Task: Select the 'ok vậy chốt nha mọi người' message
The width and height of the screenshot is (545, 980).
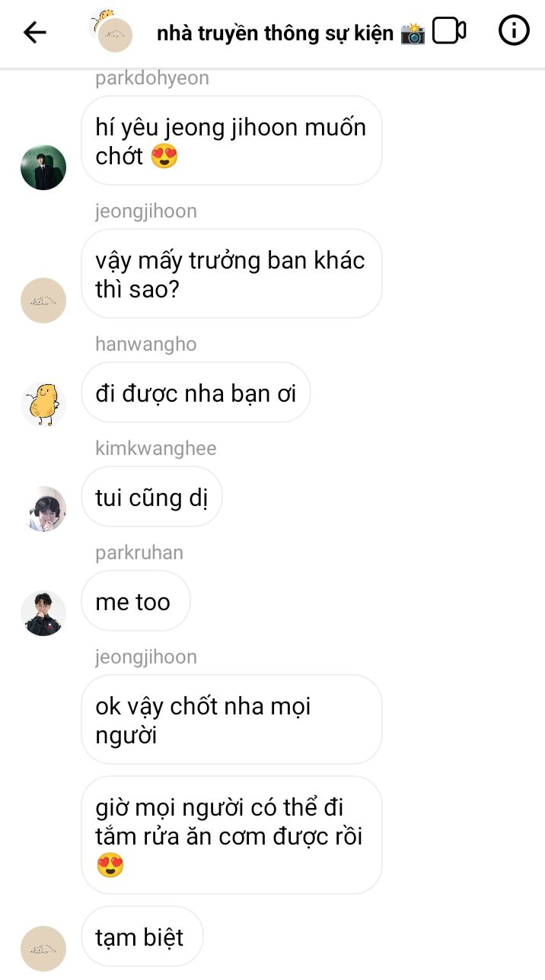Action: tap(231, 719)
